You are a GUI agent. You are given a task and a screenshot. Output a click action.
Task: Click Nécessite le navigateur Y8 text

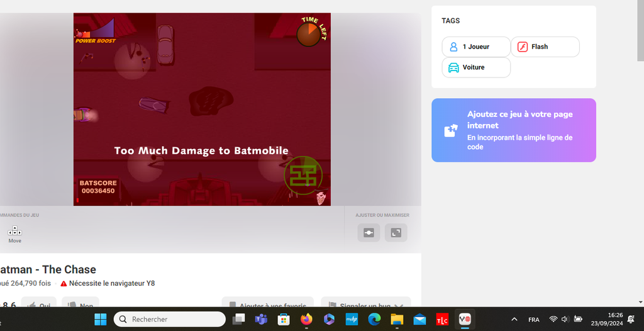tap(112, 283)
